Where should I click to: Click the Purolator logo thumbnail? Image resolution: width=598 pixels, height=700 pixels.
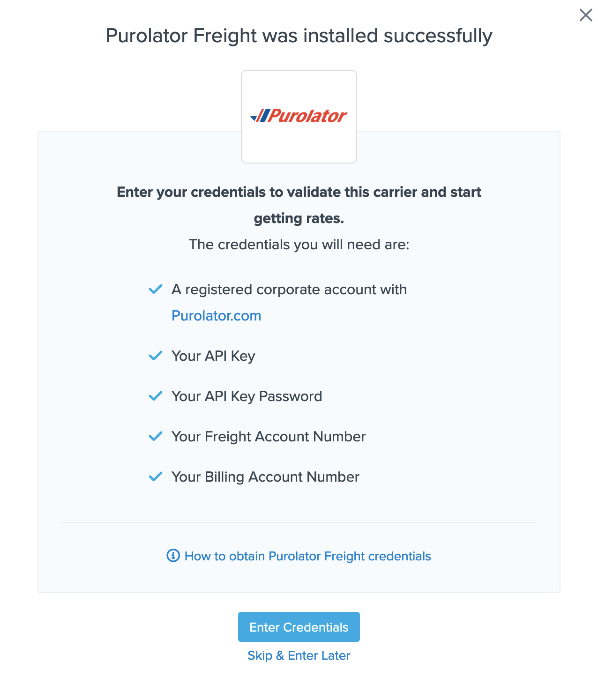(299, 116)
